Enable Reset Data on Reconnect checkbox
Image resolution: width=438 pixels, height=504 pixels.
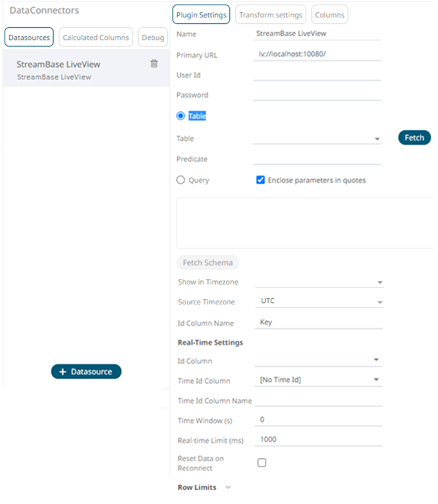point(262,463)
